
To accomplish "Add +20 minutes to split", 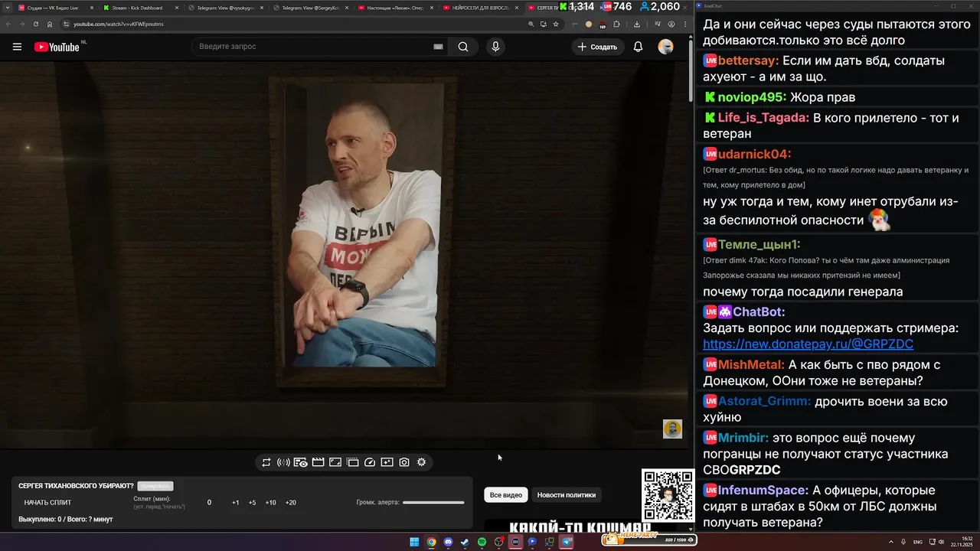I will coord(290,503).
